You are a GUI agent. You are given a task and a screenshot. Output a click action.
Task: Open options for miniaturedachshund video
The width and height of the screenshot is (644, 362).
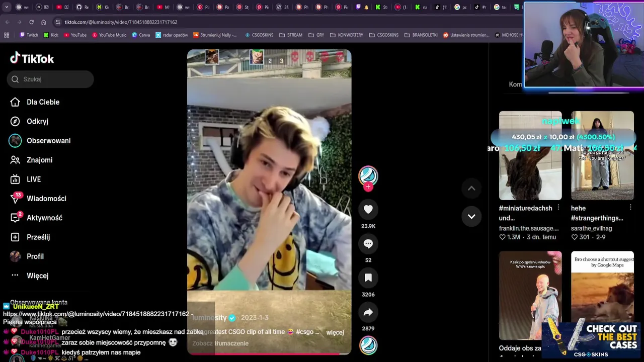pos(558,208)
